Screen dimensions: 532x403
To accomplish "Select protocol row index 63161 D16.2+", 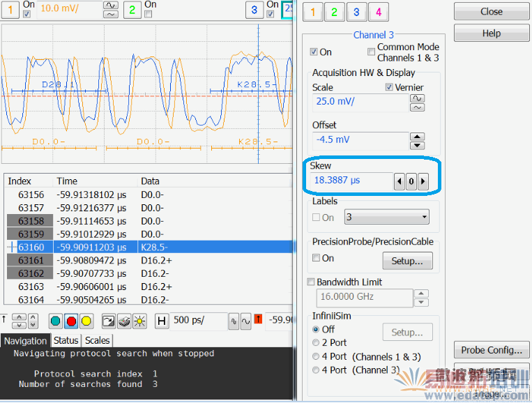I will point(149,260).
